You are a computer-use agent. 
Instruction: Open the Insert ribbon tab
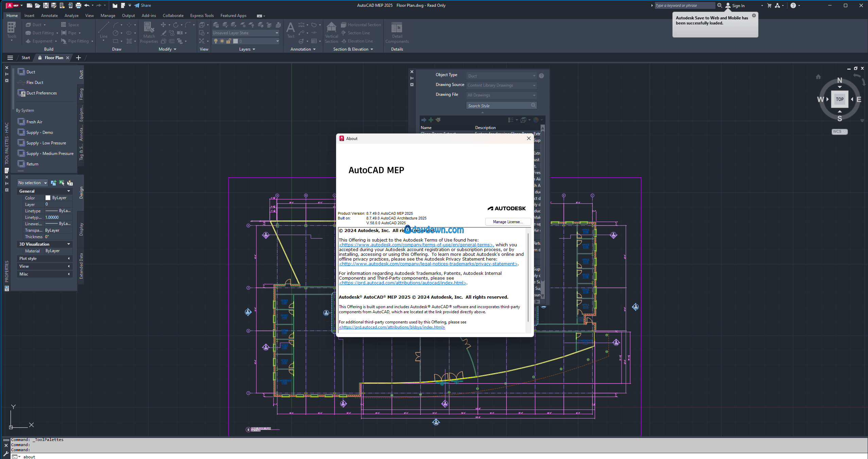[x=29, y=16]
